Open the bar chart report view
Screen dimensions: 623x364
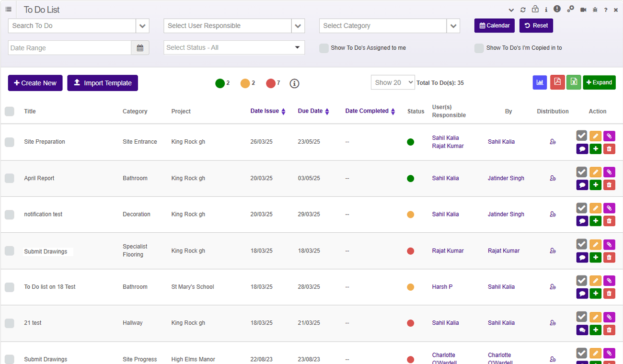[540, 82]
